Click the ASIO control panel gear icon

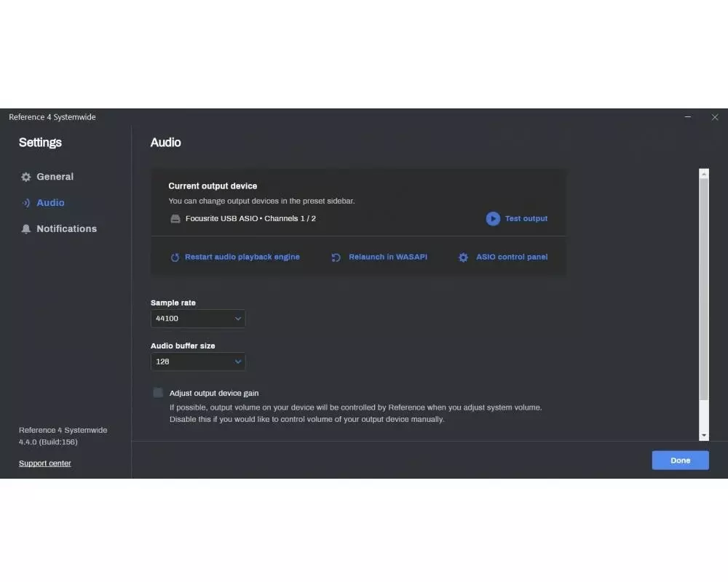point(463,258)
